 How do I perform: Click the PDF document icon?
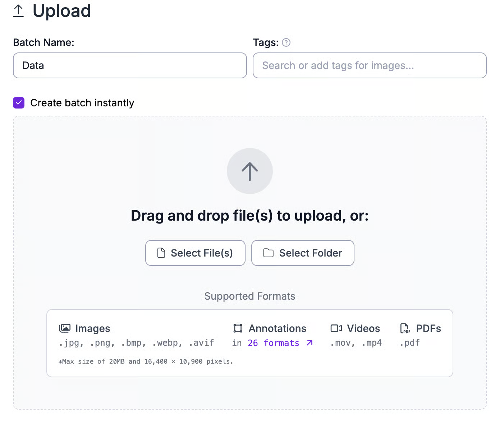click(404, 328)
